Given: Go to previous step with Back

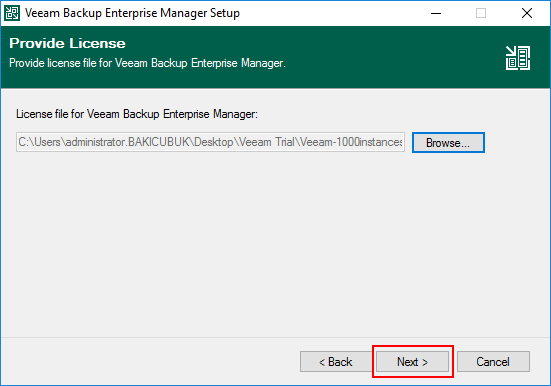Looking at the screenshot, I should (x=336, y=361).
